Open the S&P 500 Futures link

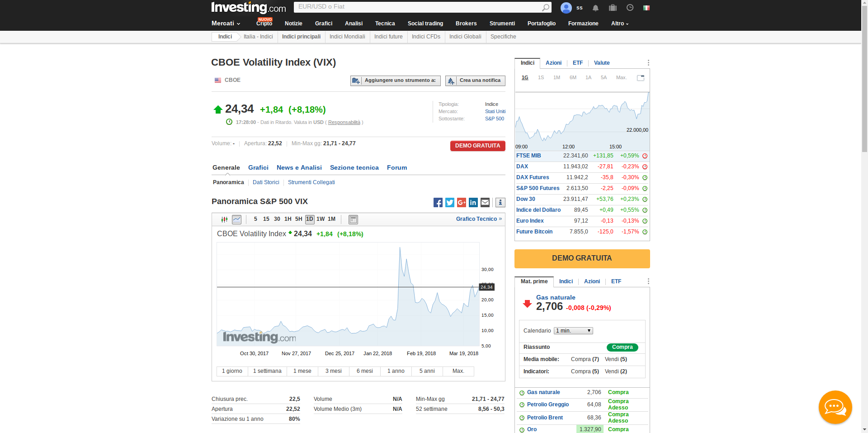(x=538, y=189)
